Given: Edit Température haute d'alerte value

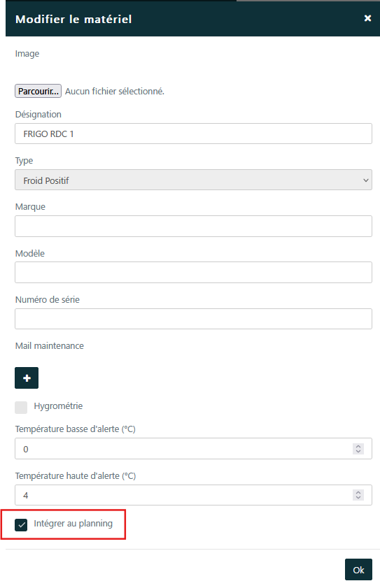Looking at the screenshot, I should [x=193, y=495].
